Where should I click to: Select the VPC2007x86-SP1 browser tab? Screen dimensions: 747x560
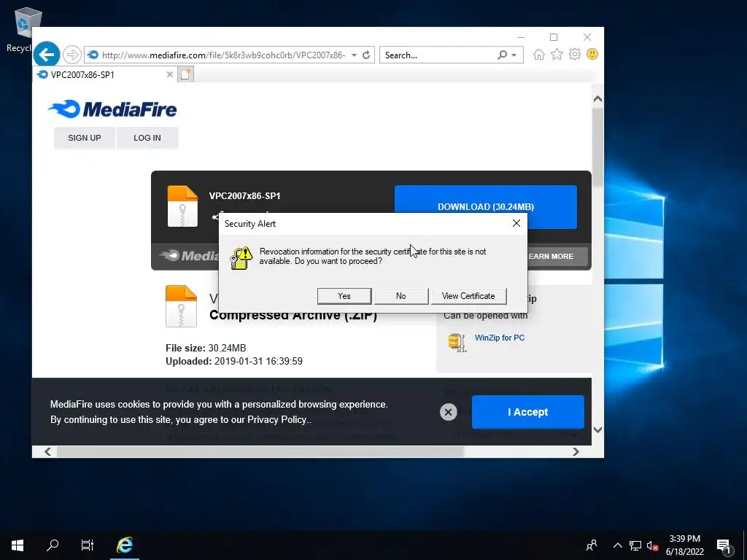[x=105, y=74]
